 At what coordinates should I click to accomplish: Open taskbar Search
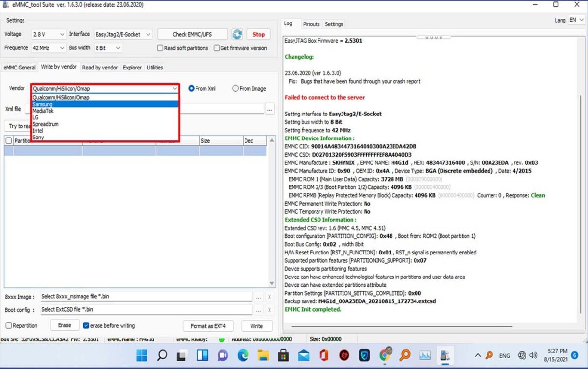162,355
